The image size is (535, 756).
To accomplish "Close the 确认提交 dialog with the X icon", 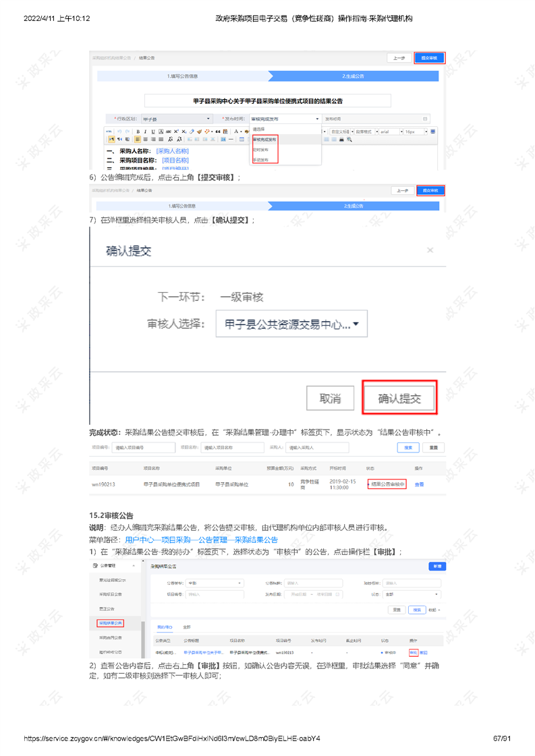I will 430,250.
